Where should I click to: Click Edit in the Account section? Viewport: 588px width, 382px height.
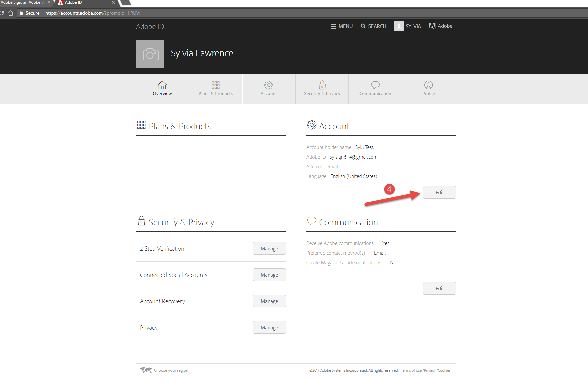tap(440, 192)
